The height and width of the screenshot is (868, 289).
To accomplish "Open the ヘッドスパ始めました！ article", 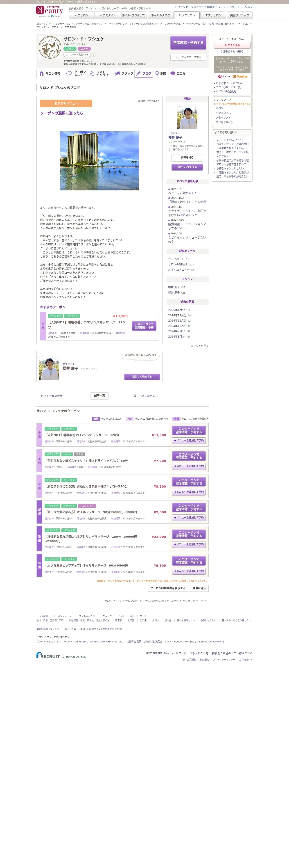I will (184, 193).
